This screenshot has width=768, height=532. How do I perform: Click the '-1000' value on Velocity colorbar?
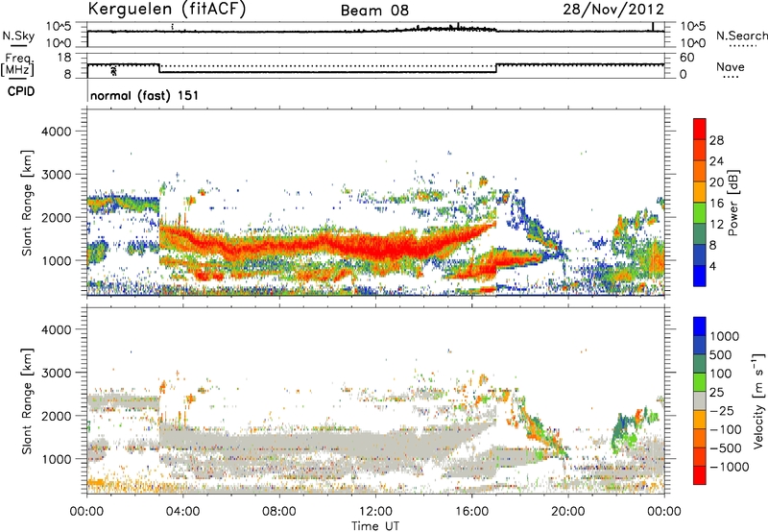(729, 467)
